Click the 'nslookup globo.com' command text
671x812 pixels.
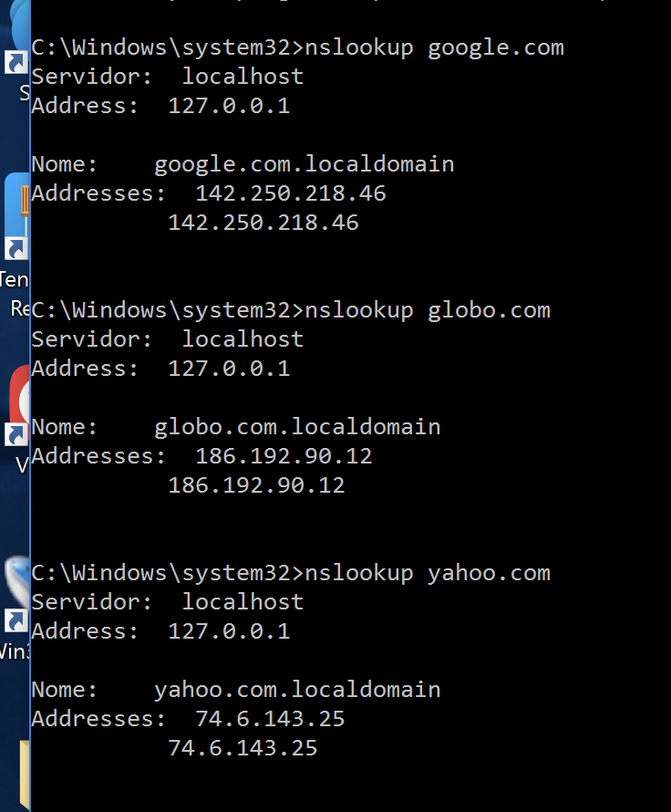[x=428, y=310]
